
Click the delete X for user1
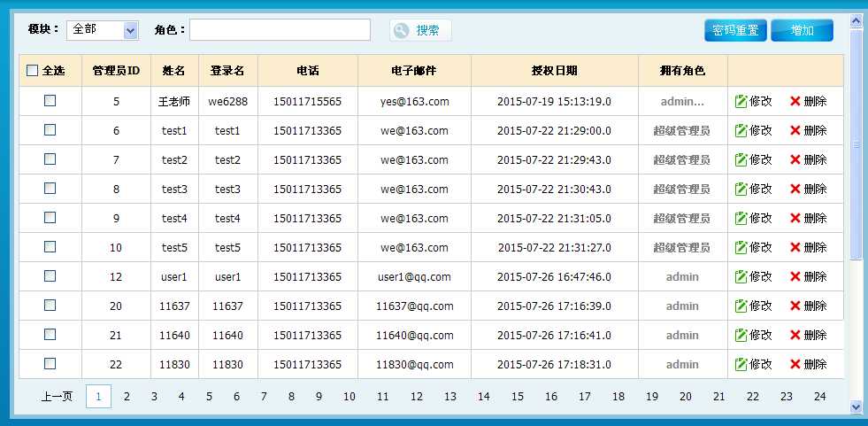click(x=795, y=276)
